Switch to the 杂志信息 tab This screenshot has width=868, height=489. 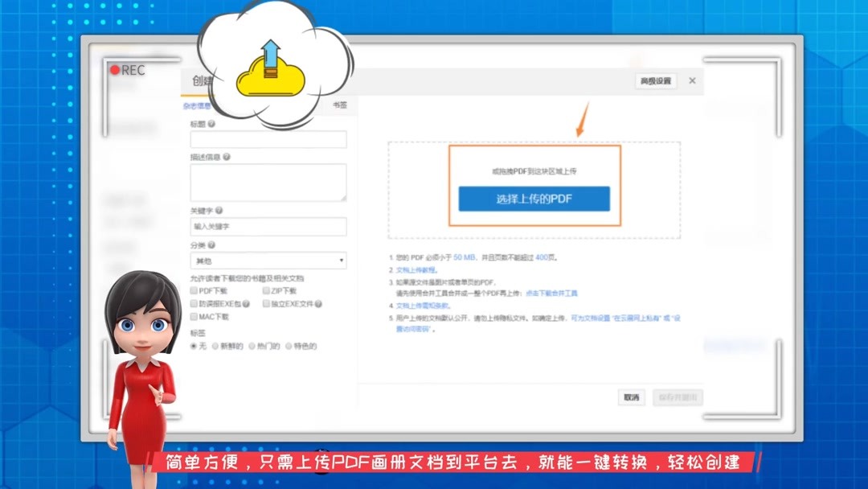coord(199,105)
